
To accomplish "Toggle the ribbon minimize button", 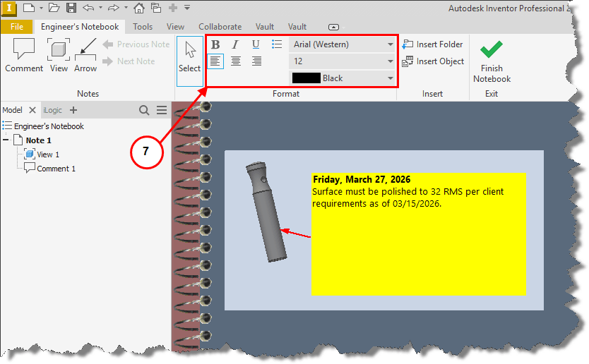I will [x=333, y=27].
